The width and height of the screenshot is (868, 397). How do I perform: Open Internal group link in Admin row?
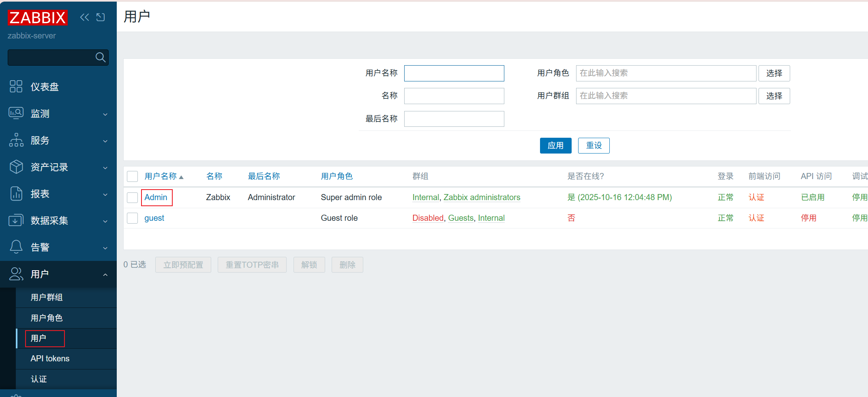[426, 197]
